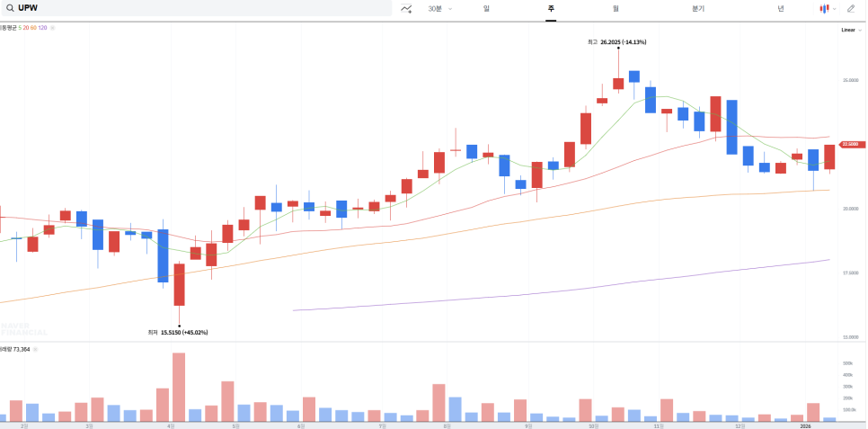Open the Linear scale dropdown
The height and width of the screenshot is (429, 868).
848,30
